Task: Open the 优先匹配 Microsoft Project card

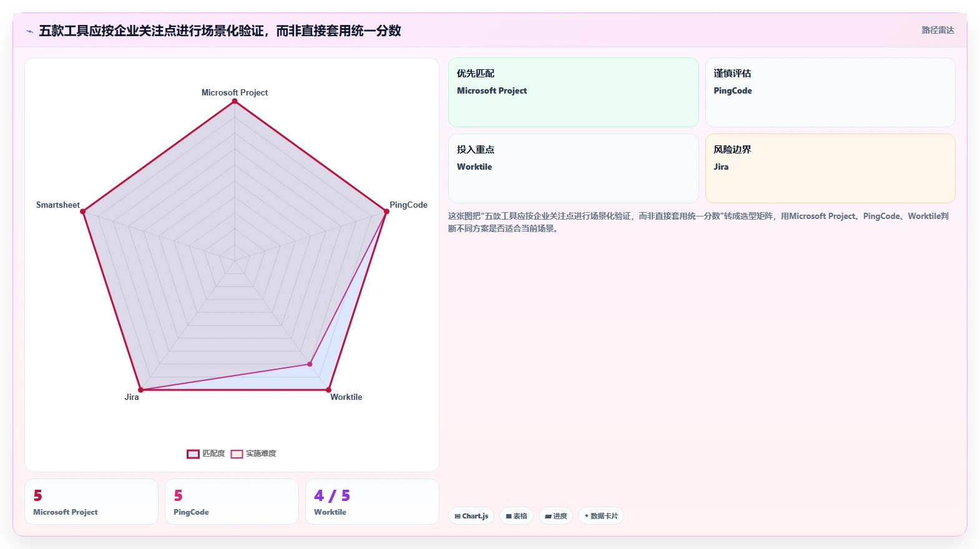Action: [x=573, y=92]
